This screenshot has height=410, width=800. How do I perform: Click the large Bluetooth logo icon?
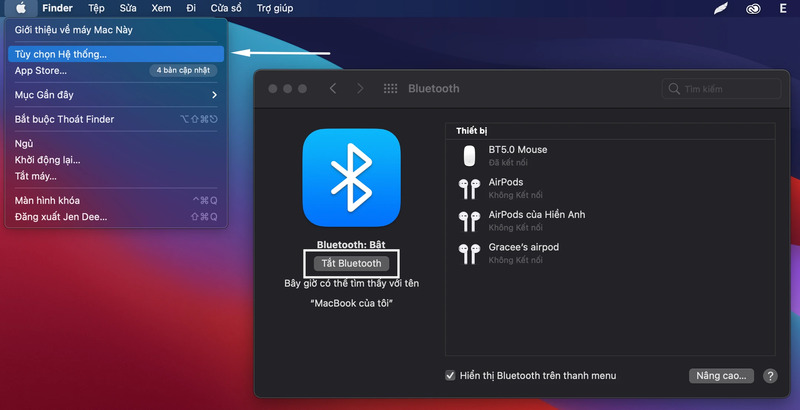tap(352, 177)
